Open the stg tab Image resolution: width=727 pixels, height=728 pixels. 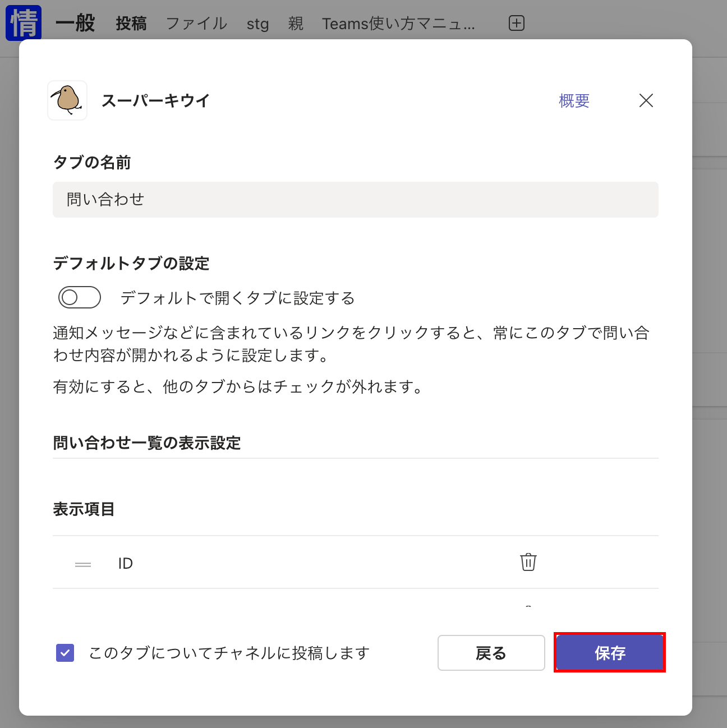(x=257, y=24)
